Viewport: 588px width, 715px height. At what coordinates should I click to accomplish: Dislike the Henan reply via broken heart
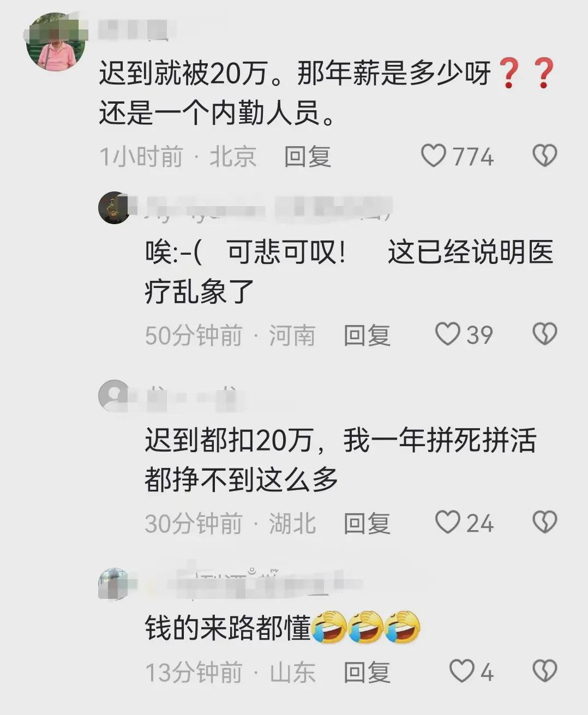(544, 334)
